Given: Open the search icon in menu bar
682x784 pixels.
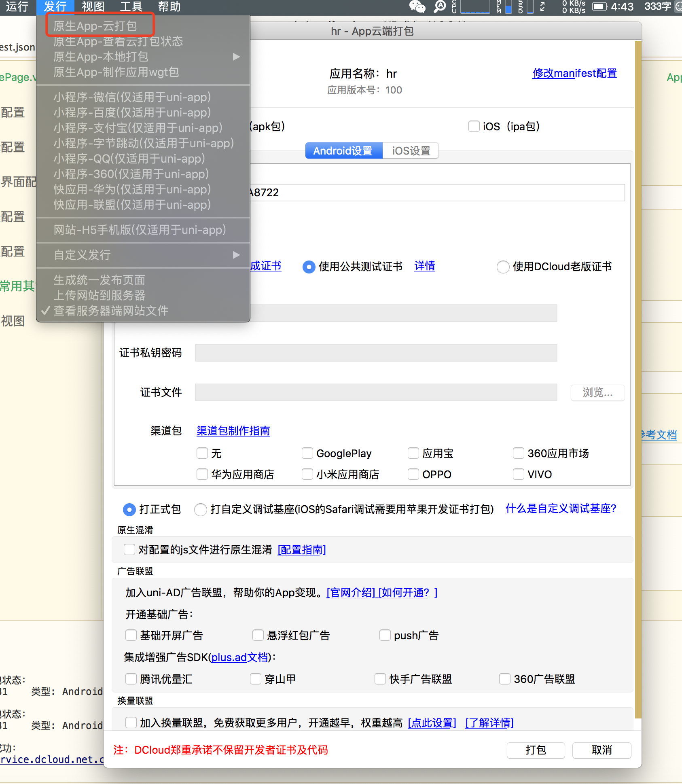Looking at the screenshot, I should click(x=440, y=6).
